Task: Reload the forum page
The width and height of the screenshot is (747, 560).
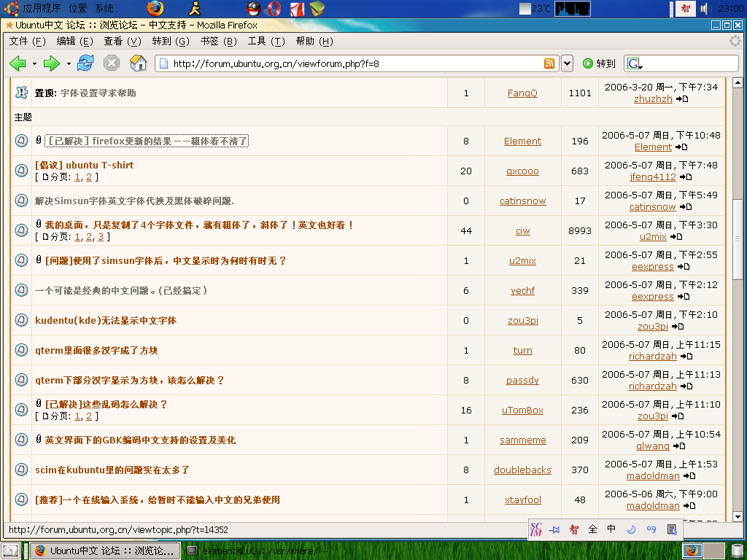Action: tap(86, 63)
